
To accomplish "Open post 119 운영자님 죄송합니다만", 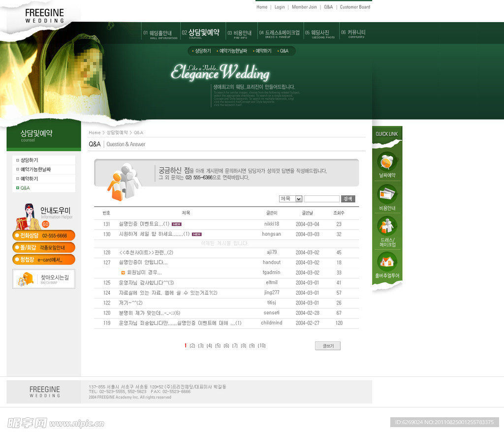I will (x=180, y=323).
